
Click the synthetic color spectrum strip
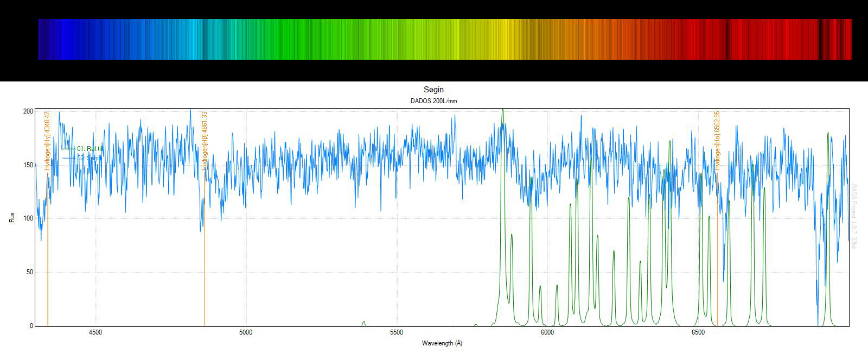tap(445, 39)
